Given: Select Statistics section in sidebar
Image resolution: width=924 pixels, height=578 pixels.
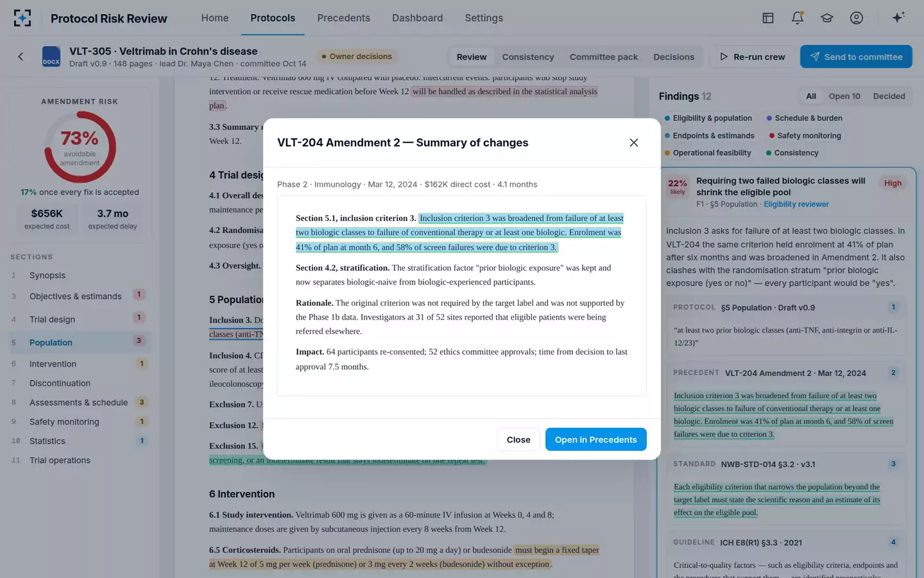Looking at the screenshot, I should pyautogui.click(x=80, y=441).
